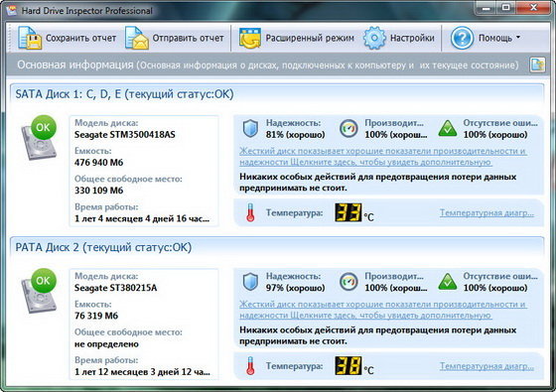Click the performance gauge icon for Disk 1

348,128
